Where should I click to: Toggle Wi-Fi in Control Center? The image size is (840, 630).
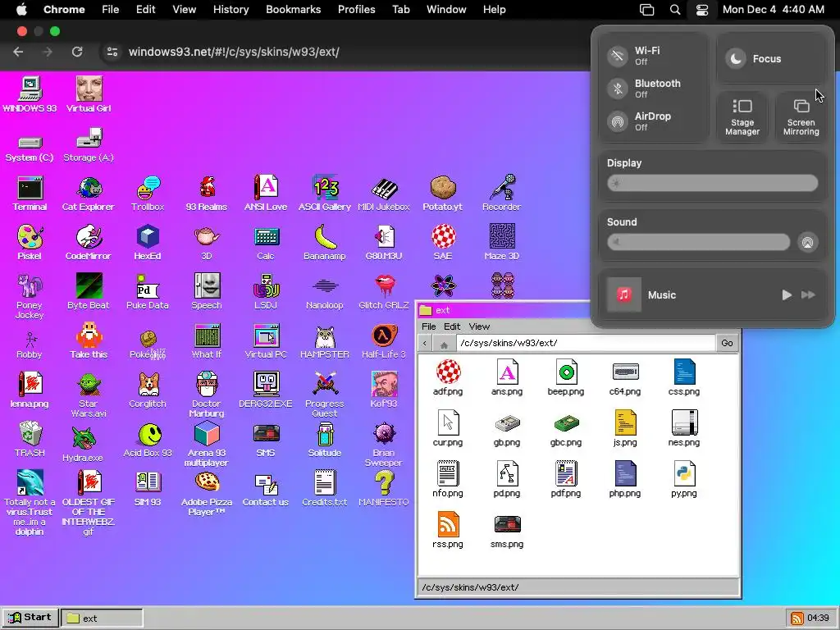[618, 56]
